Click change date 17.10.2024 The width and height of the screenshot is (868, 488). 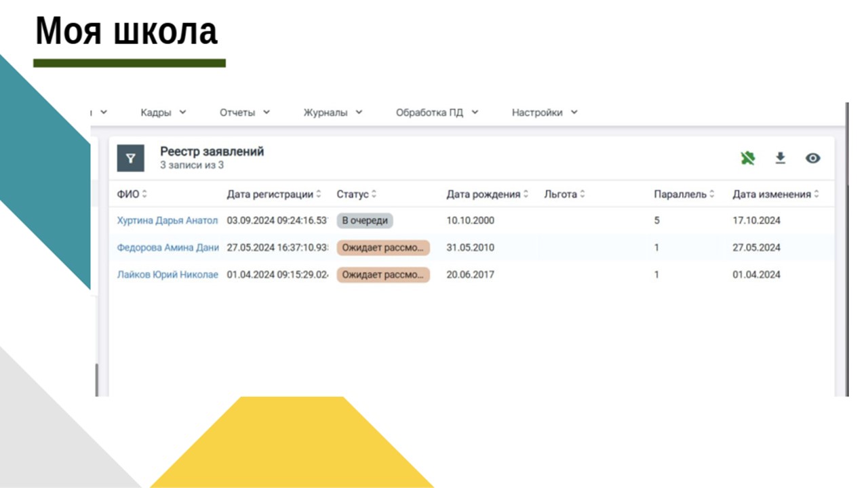[757, 220]
